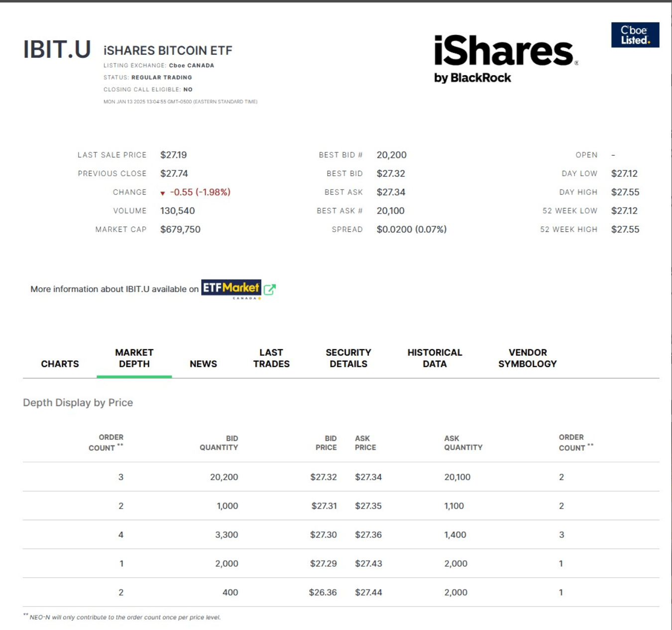Image resolution: width=672 pixels, height=630 pixels.
Task: Click ask price $27.43 in the depth table
Action: coord(368,564)
